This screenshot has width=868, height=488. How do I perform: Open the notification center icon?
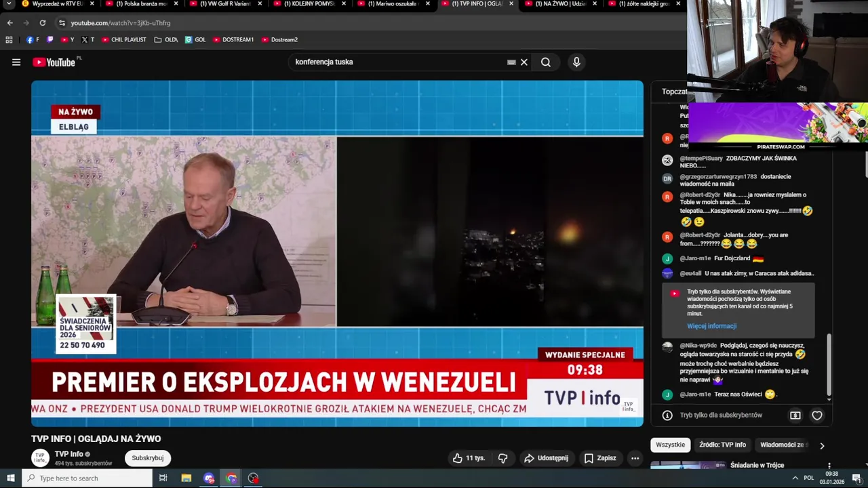pos(856,479)
